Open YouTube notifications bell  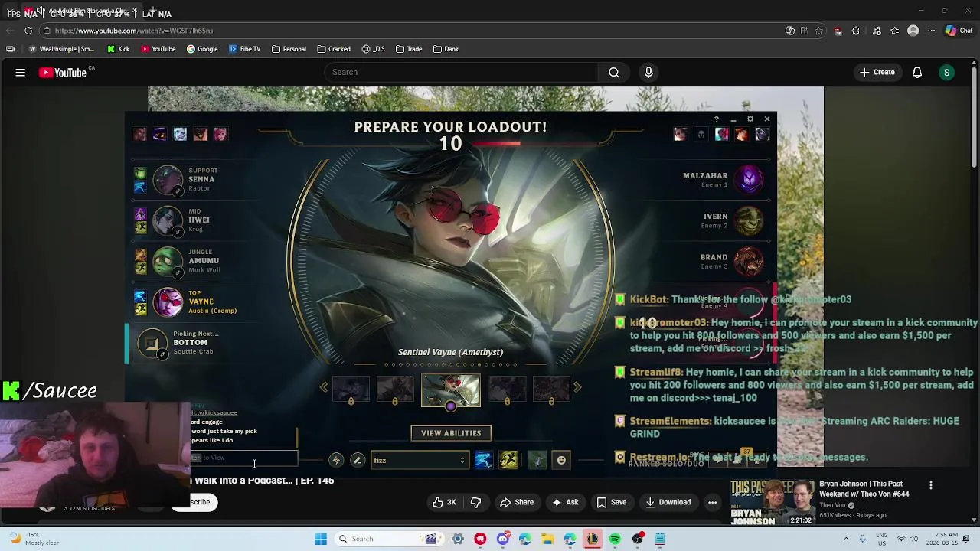pyautogui.click(x=917, y=73)
